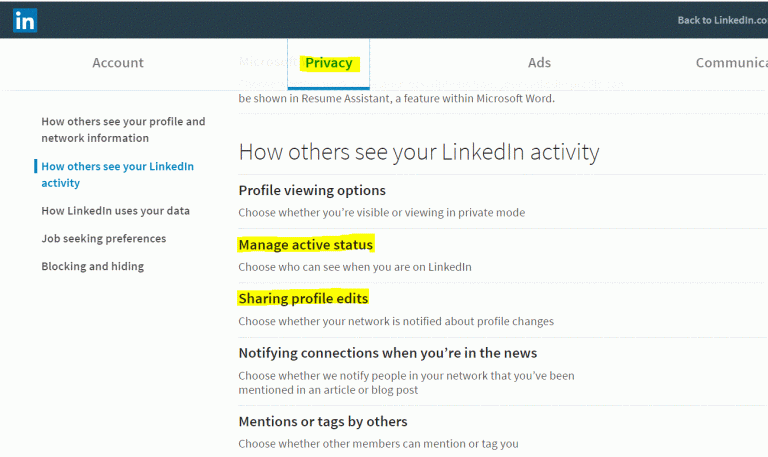768x457 pixels.
Task: Select 'How others see your LinkedIn activity' sidebar item
Action: pyautogui.click(x=118, y=174)
